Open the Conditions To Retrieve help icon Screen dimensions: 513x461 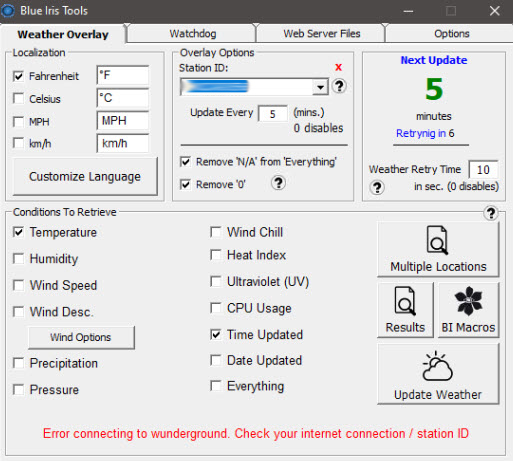click(491, 213)
